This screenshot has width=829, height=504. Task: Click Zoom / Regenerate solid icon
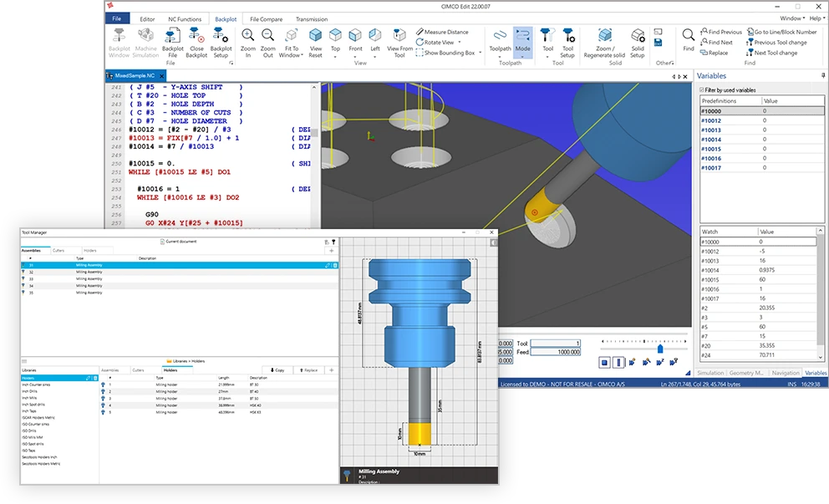tap(605, 36)
